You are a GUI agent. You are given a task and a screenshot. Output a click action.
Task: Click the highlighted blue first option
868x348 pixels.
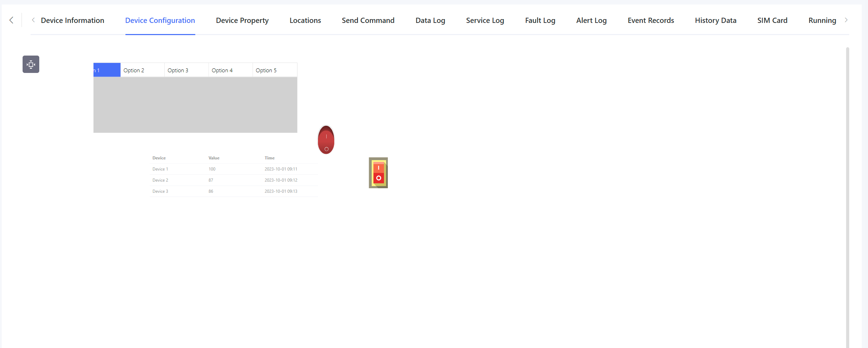107,70
